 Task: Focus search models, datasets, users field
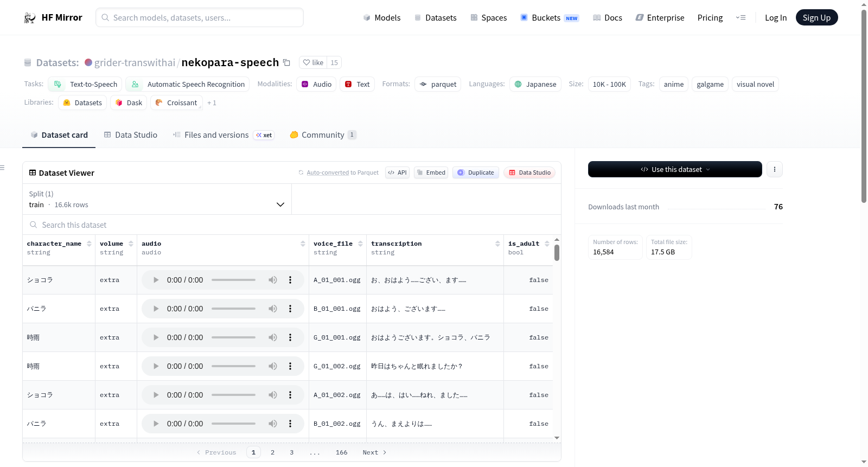tap(200, 17)
